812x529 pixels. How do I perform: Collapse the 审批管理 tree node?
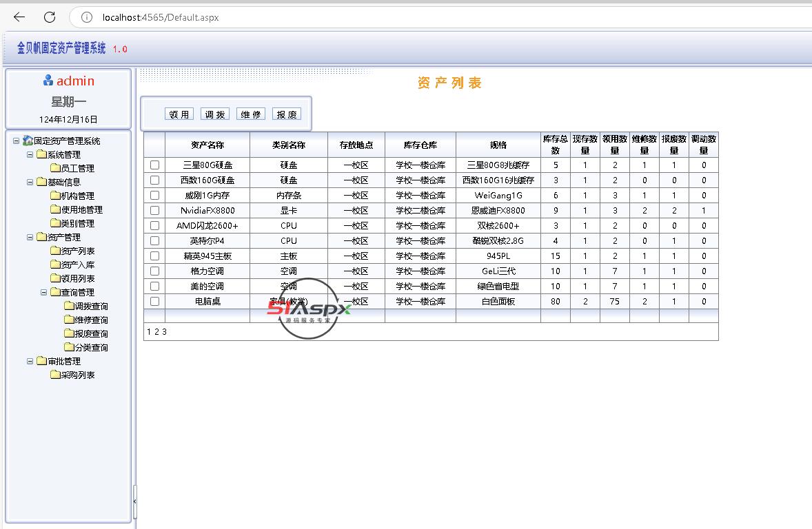(30, 361)
